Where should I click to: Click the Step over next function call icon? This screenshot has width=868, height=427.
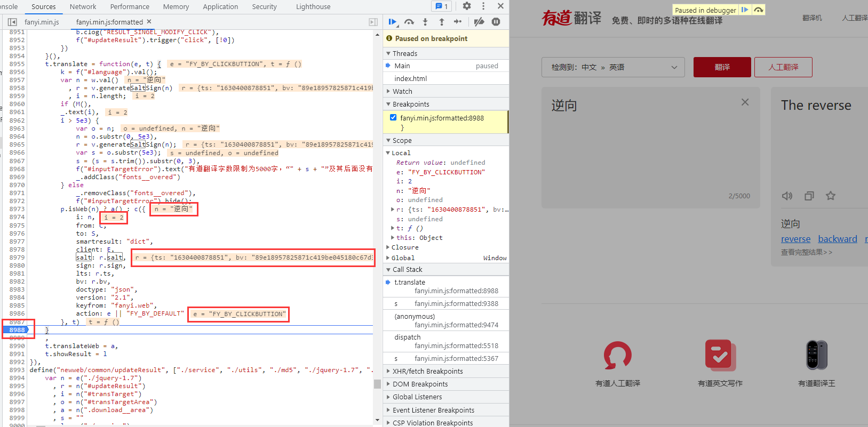click(409, 22)
